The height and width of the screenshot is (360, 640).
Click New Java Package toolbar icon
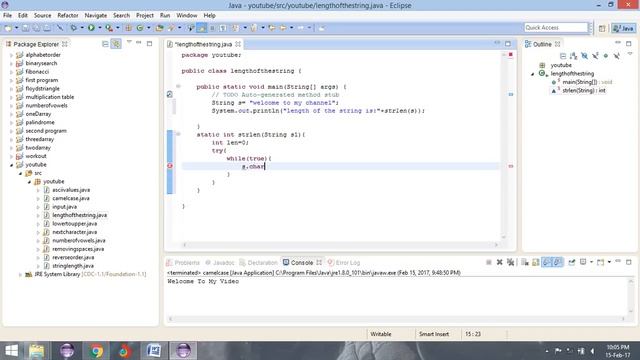tap(128, 28)
